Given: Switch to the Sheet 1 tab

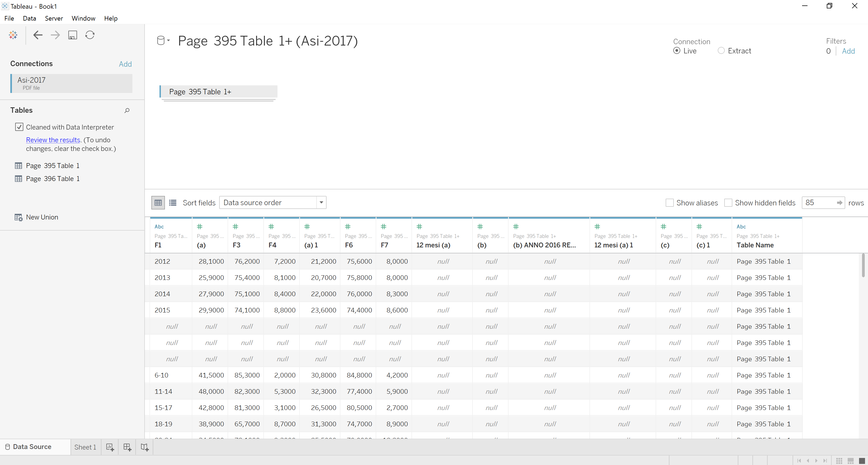Looking at the screenshot, I should [x=85, y=447].
